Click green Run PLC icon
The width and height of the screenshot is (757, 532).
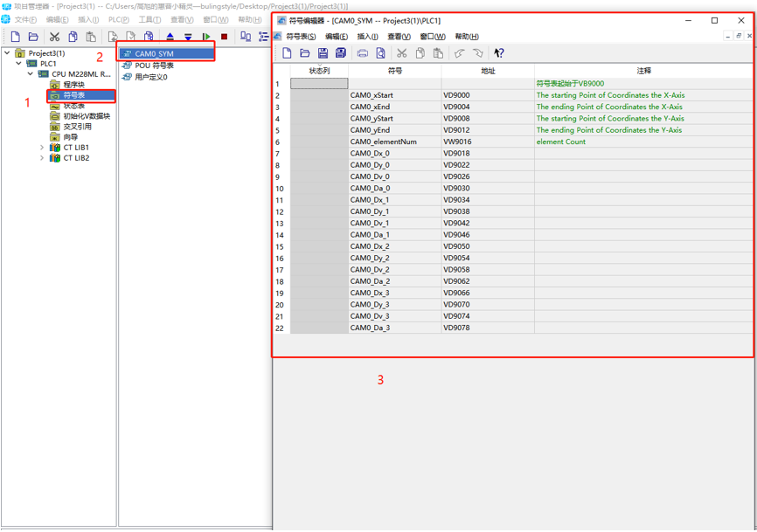pyautogui.click(x=206, y=37)
